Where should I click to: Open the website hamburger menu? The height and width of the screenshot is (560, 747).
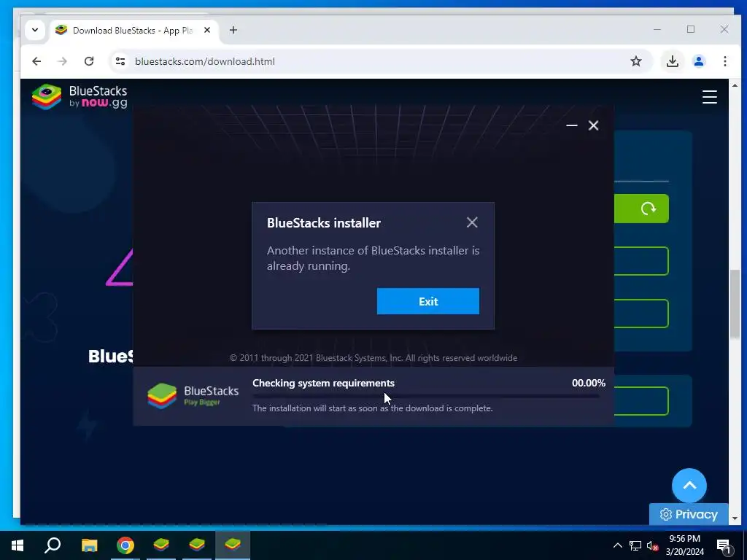(x=709, y=97)
